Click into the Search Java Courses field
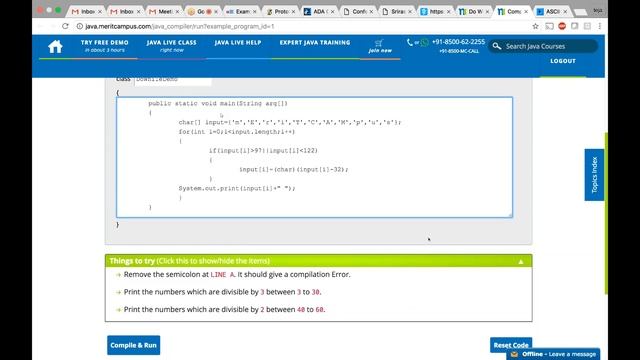640x360 pixels. [543, 46]
